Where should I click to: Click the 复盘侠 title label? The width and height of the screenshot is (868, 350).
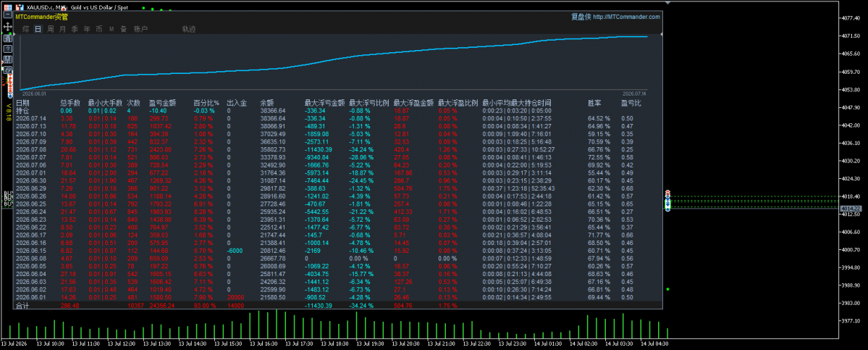click(x=581, y=17)
